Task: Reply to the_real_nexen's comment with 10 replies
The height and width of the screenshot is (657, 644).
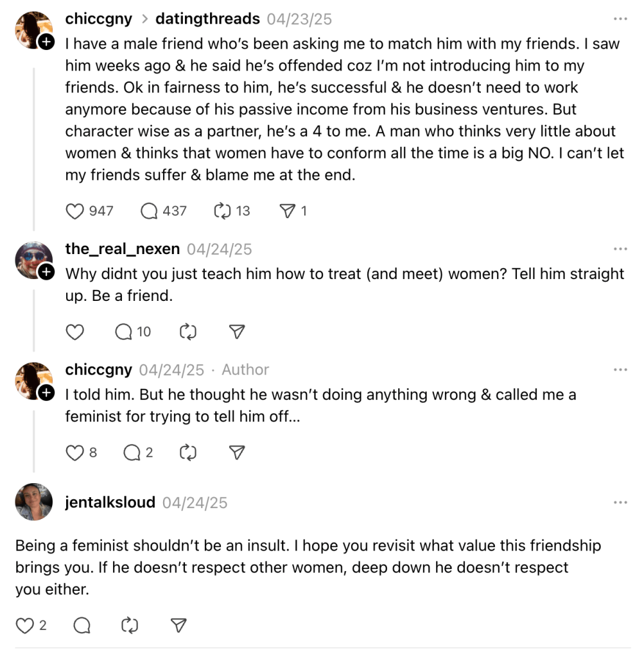Action: click(x=124, y=332)
